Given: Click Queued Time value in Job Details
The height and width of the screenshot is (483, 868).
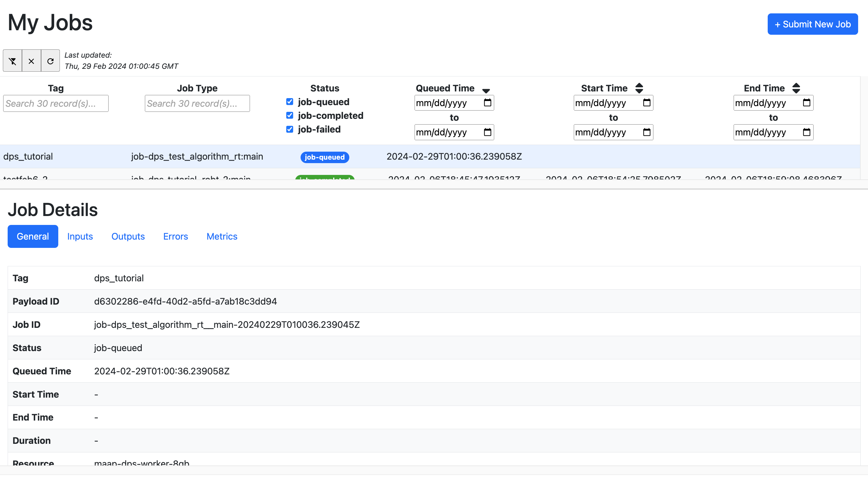Looking at the screenshot, I should tap(162, 371).
